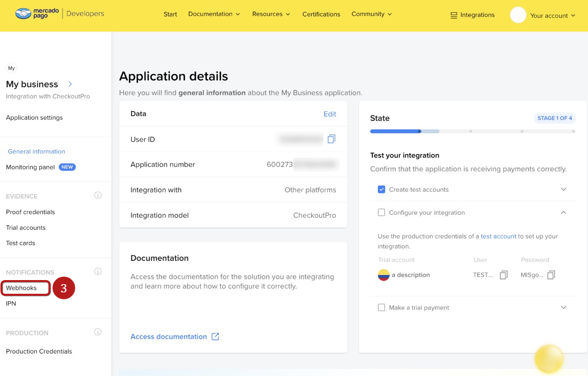This screenshot has width=588, height=376.
Task: Click the Application details heading
Action: pos(174,76)
